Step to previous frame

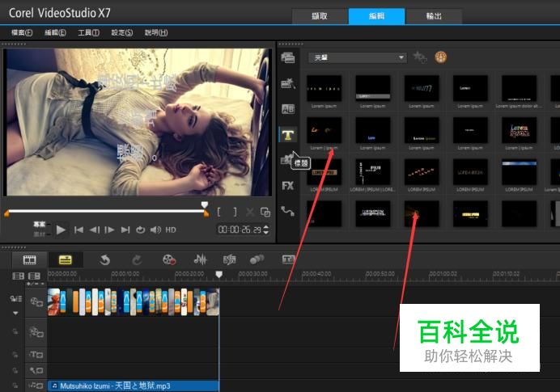[x=95, y=230]
